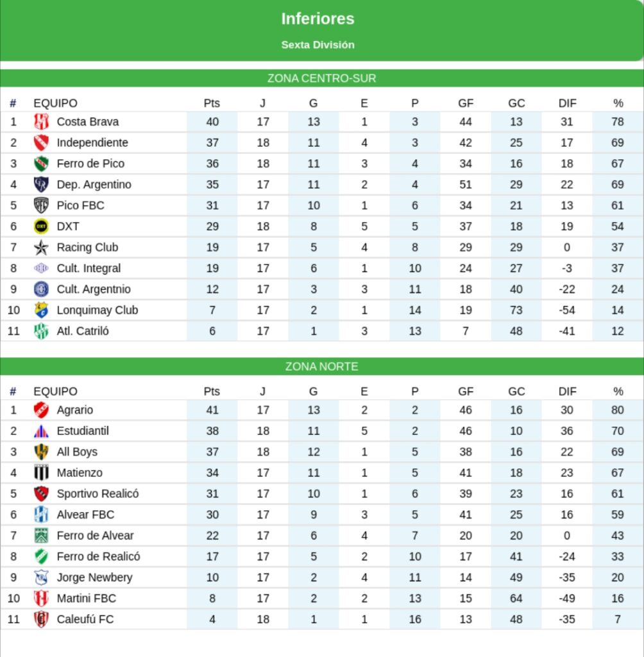Viewport: 644px width, 657px height.
Task: Click the Inferiores title banner
Action: click(318, 19)
